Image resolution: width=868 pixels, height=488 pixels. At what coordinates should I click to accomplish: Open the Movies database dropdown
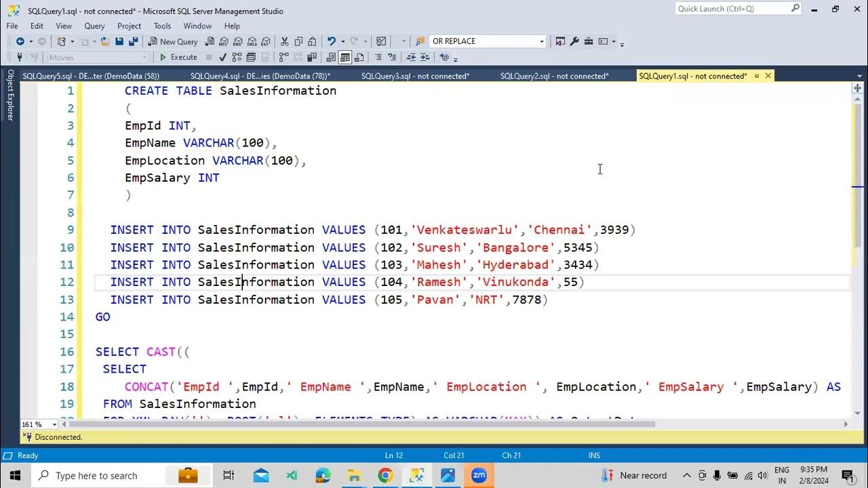98,57
